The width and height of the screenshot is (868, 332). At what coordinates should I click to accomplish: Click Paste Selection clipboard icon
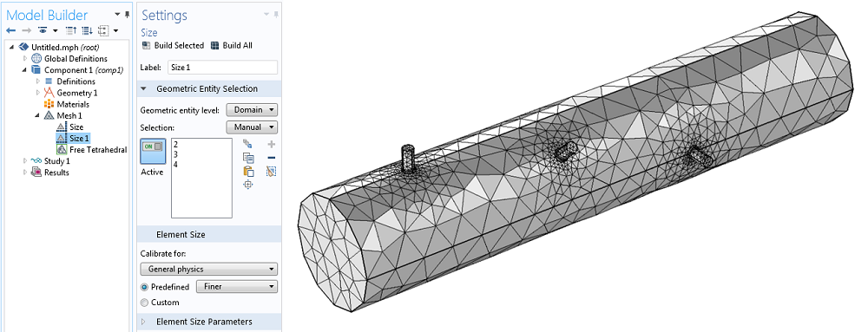pos(248,172)
